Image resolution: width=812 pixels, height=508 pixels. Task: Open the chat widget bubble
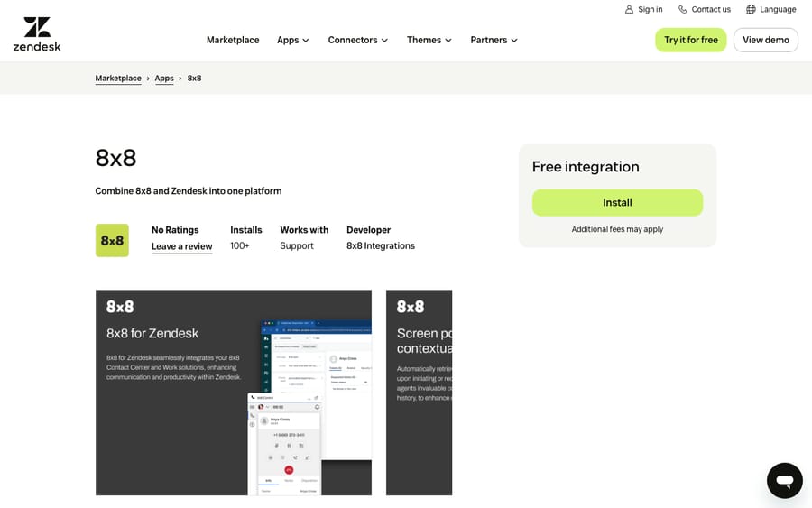785,481
